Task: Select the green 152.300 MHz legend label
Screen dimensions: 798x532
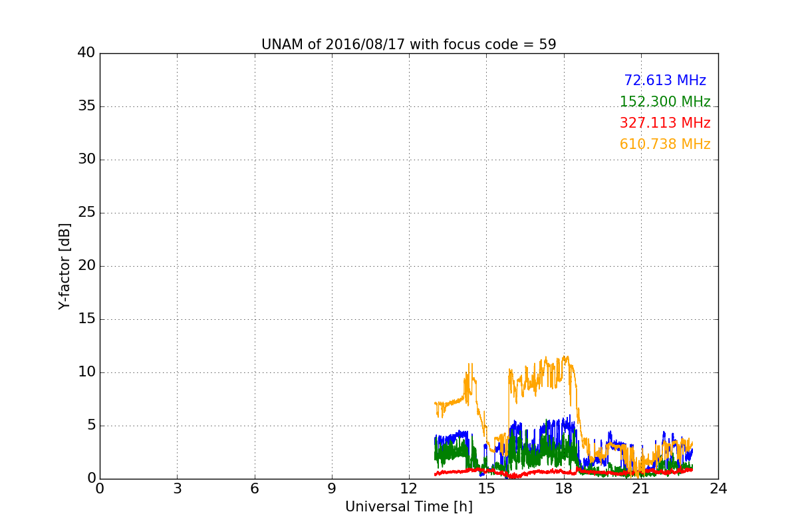Action: tap(665, 102)
